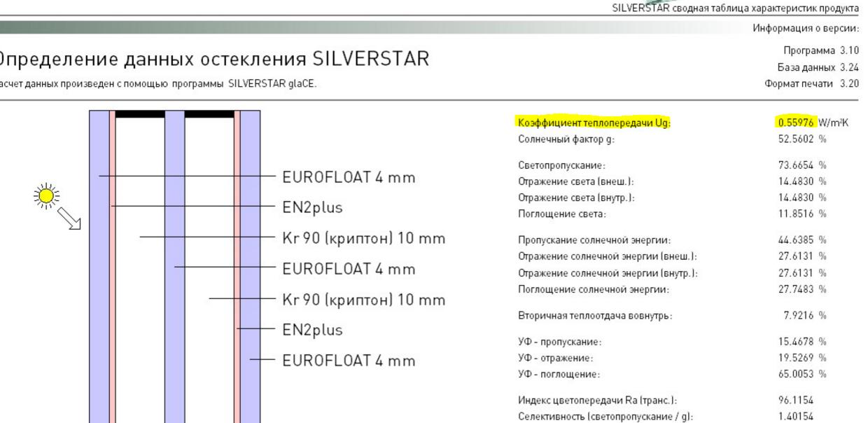Click the first 'Kr 90 (криптон) 10 mm' label
This screenshot has width=868, height=423.
coord(364,239)
